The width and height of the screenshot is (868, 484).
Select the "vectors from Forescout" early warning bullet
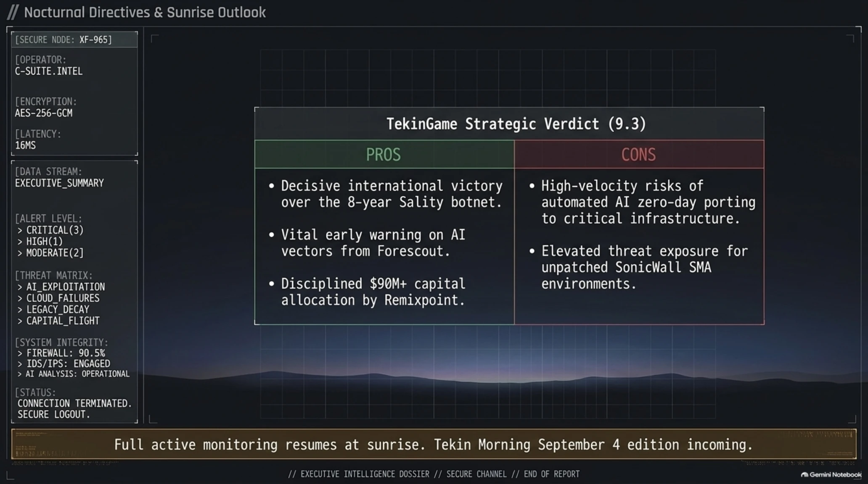[367, 243]
